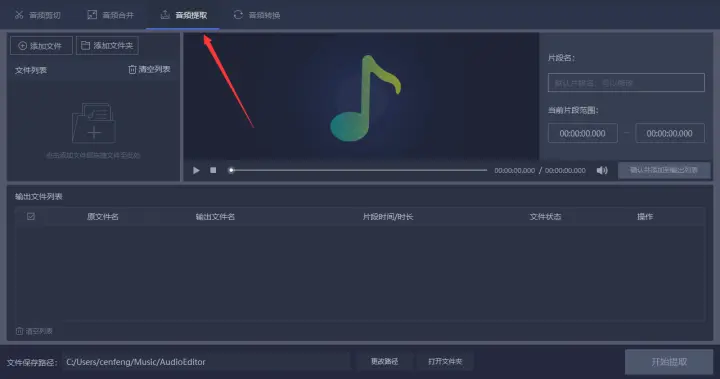The height and width of the screenshot is (379, 720).
Task: Click the 原文件名 column header
Action: tap(102, 216)
